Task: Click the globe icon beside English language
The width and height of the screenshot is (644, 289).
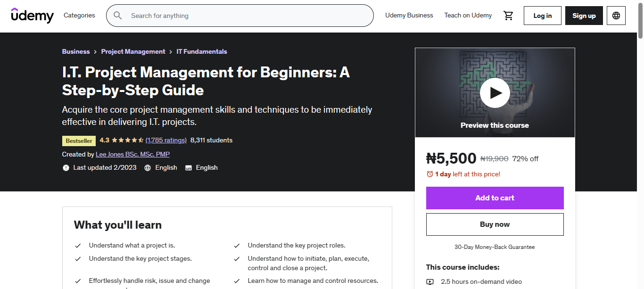Action: [148, 168]
